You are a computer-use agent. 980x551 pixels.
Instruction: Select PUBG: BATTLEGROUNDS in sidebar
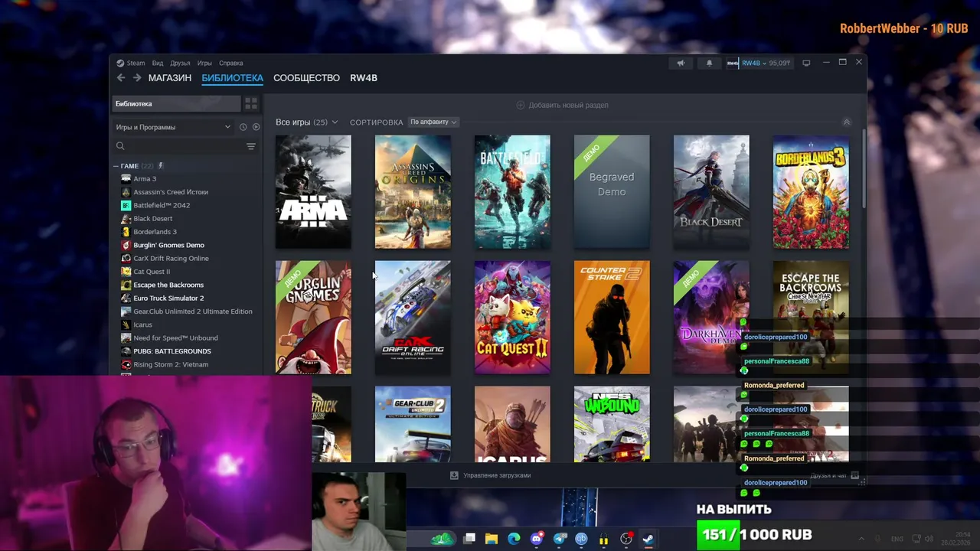tap(172, 351)
